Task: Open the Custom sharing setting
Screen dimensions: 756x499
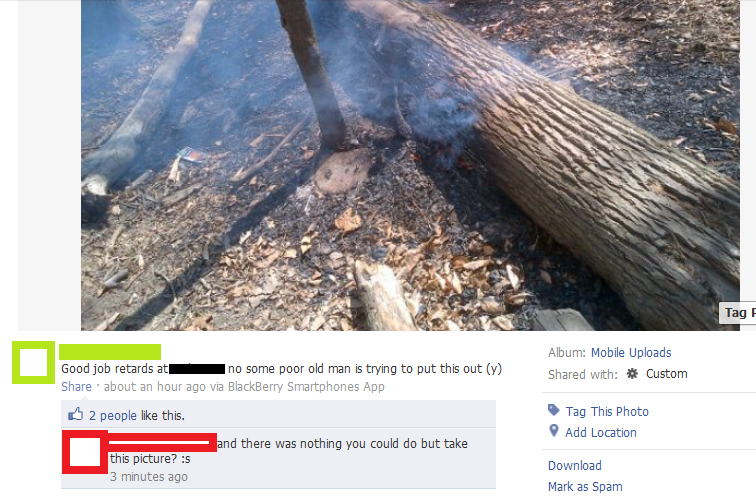Action: 666,374
